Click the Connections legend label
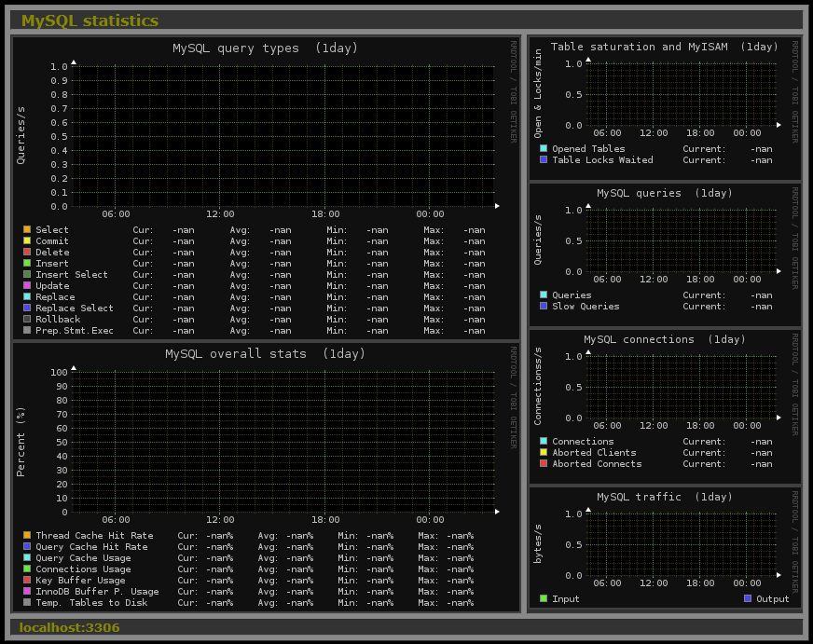The height and width of the screenshot is (644, 813). click(x=583, y=442)
